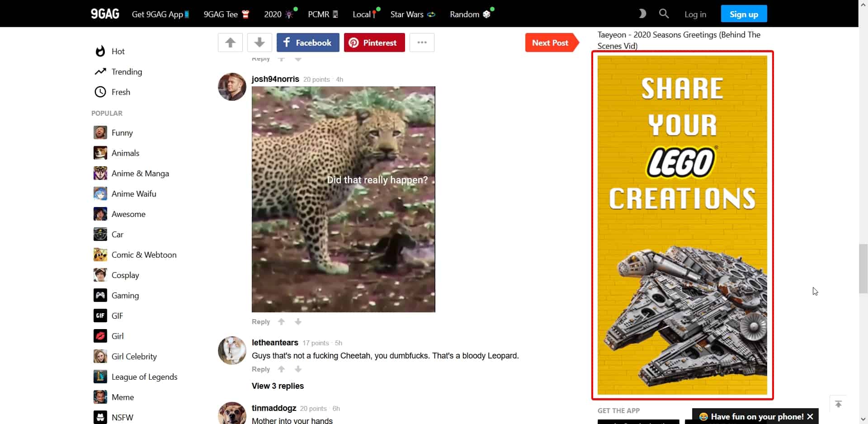Open search with the magnifier icon
The image size is (868, 424).
click(x=664, y=14)
